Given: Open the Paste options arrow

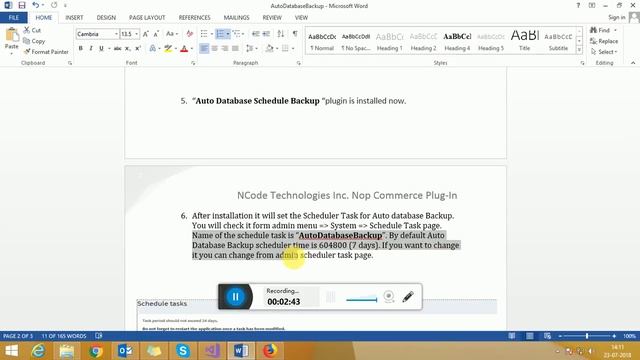Looking at the screenshot, I should (11, 52).
